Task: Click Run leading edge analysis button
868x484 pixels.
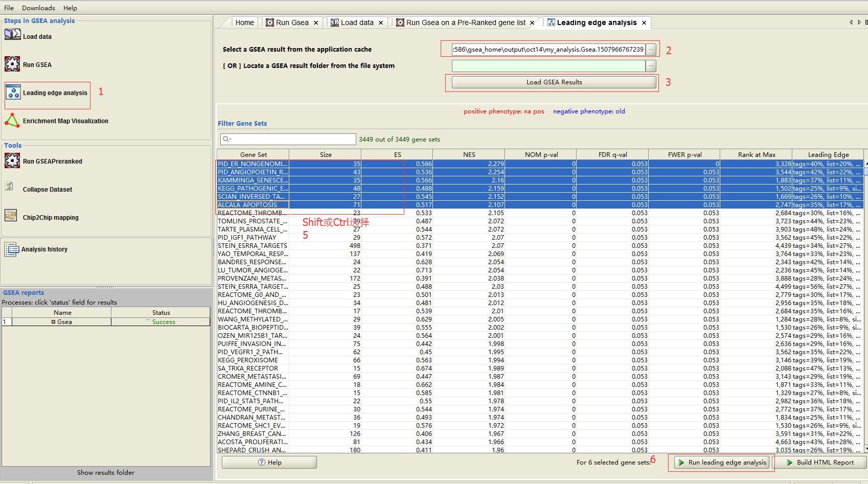Action: [722, 462]
